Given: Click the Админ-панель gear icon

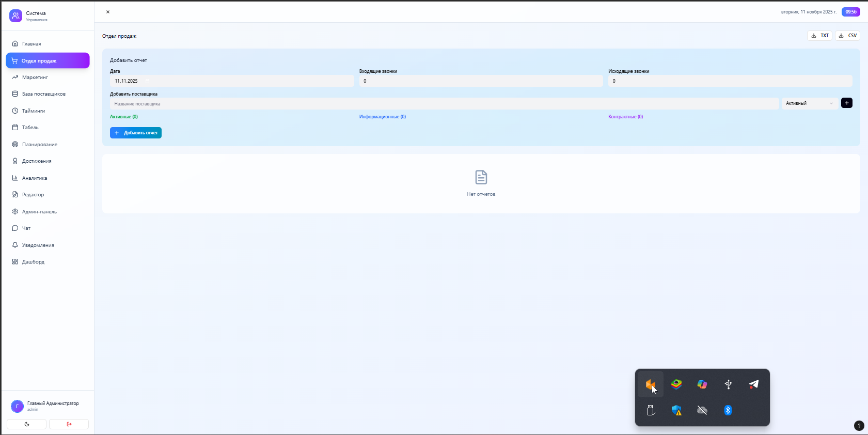Looking at the screenshot, I should [x=15, y=212].
